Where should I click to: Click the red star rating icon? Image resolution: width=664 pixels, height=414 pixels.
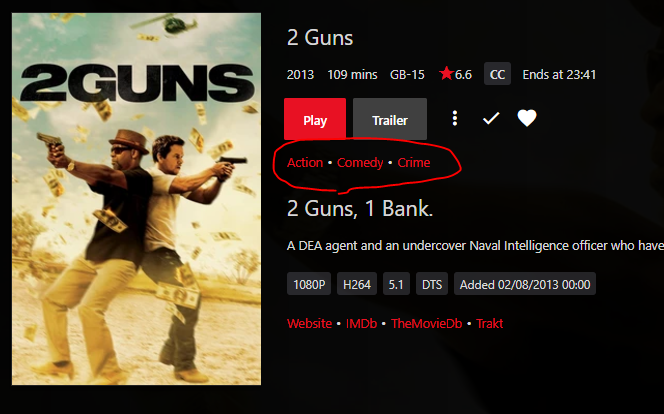coord(446,74)
